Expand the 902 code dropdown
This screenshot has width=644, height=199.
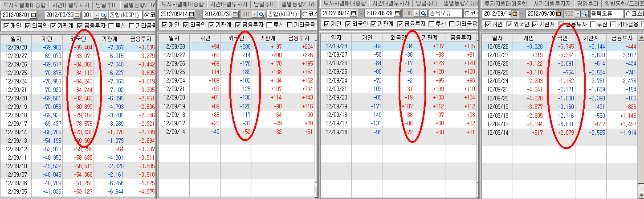578,14
